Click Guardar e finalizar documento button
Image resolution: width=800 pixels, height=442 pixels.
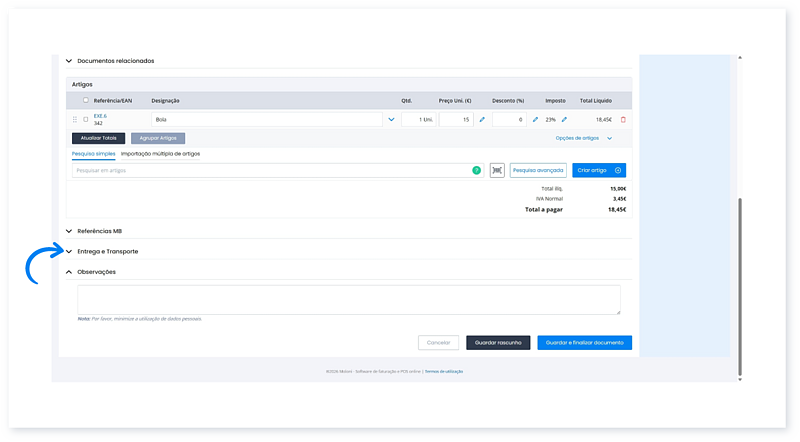click(x=584, y=342)
